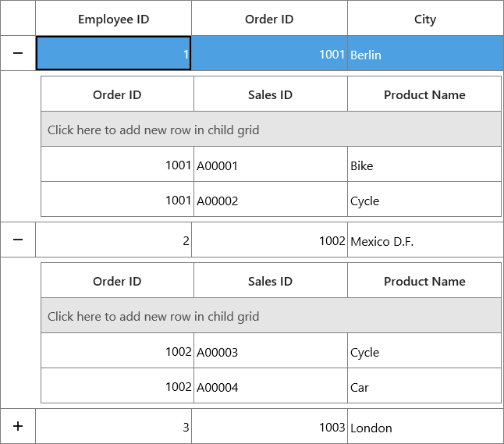Select Order ID 1002 cell in Car row
Image resolution: width=504 pixels, height=444 pixels.
pos(117,385)
